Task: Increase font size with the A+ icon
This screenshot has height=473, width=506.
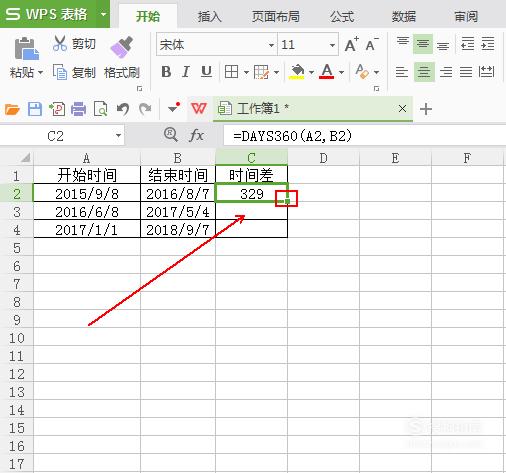Action: coord(352,44)
